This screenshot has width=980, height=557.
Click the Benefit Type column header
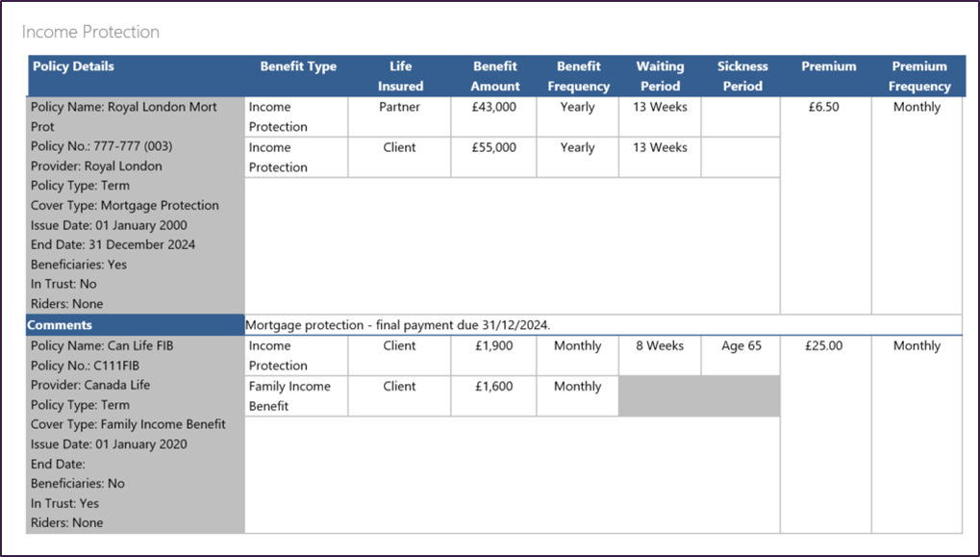[x=297, y=66]
